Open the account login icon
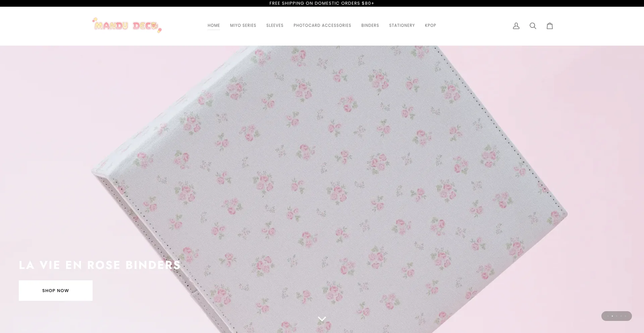644x333 pixels. tap(516, 26)
